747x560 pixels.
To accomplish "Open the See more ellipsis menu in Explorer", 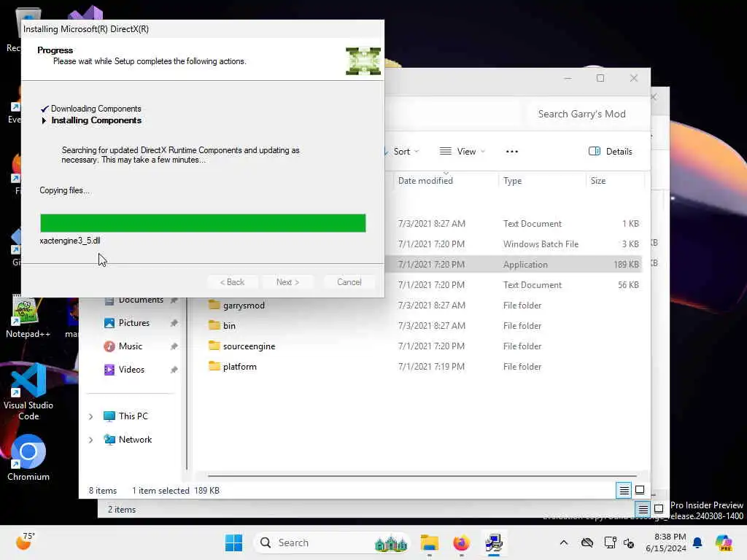I will pos(511,152).
